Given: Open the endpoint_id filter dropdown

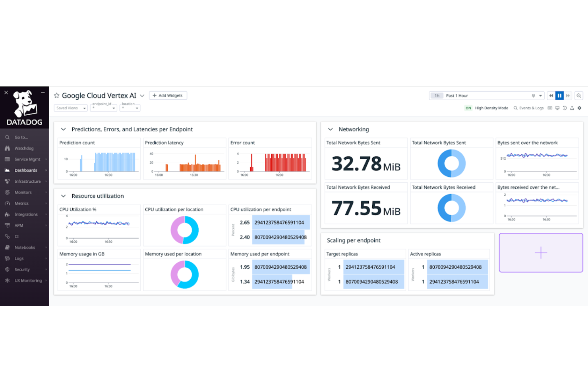Looking at the screenshot, I should point(103,108).
